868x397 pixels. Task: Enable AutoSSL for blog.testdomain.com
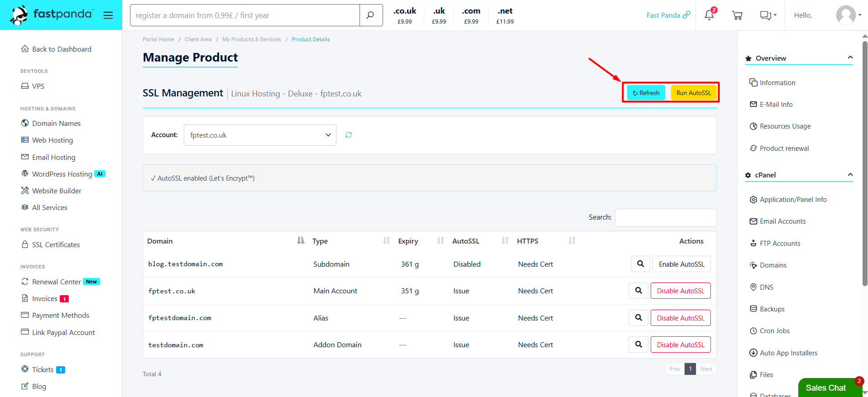coord(681,264)
